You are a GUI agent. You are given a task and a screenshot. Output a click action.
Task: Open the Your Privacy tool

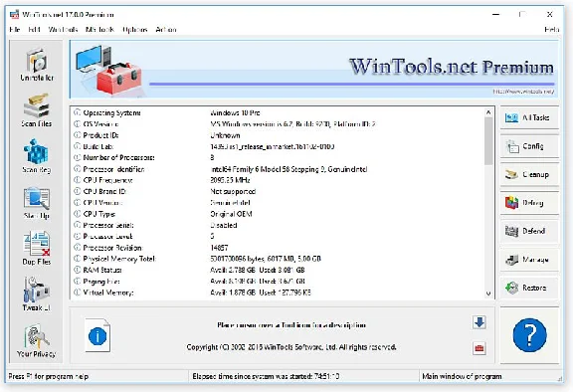[37, 340]
